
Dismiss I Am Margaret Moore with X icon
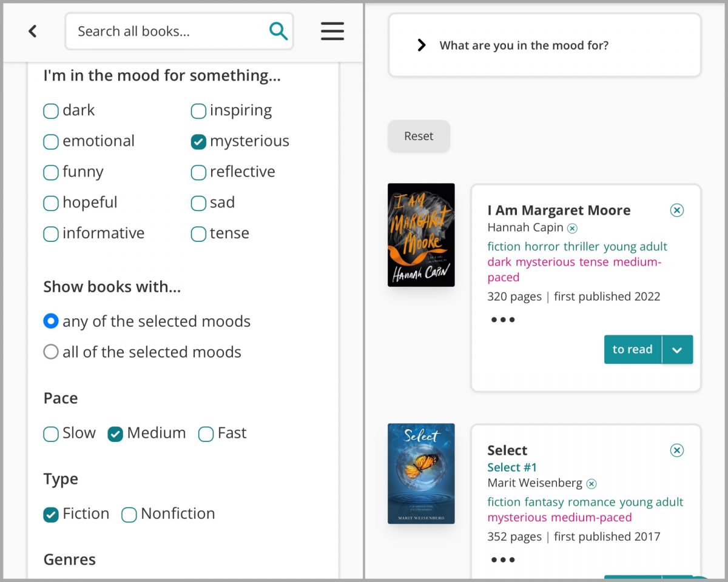point(676,210)
